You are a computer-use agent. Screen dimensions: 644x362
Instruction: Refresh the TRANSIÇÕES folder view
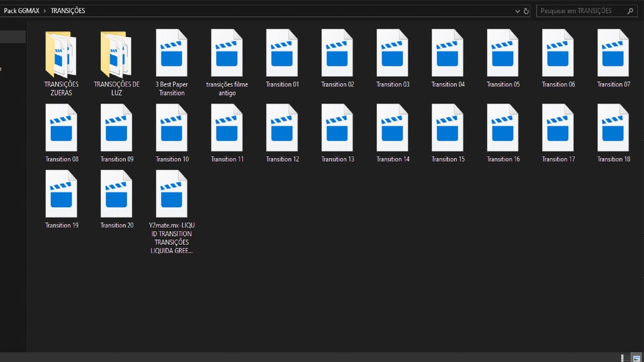(x=526, y=11)
